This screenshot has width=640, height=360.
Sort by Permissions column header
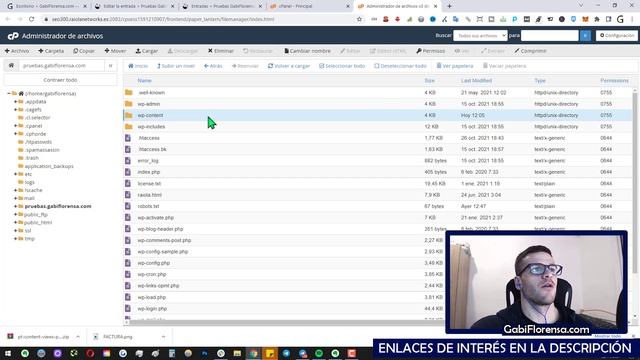click(614, 80)
